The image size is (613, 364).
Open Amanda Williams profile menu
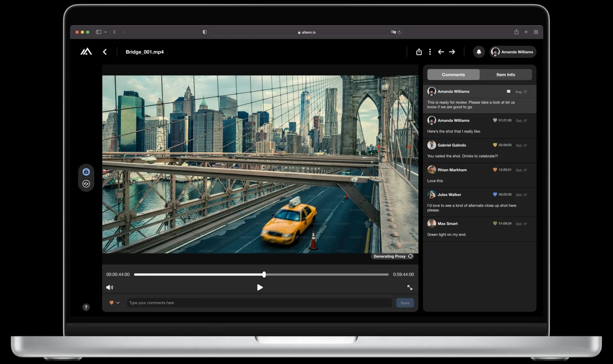(513, 52)
